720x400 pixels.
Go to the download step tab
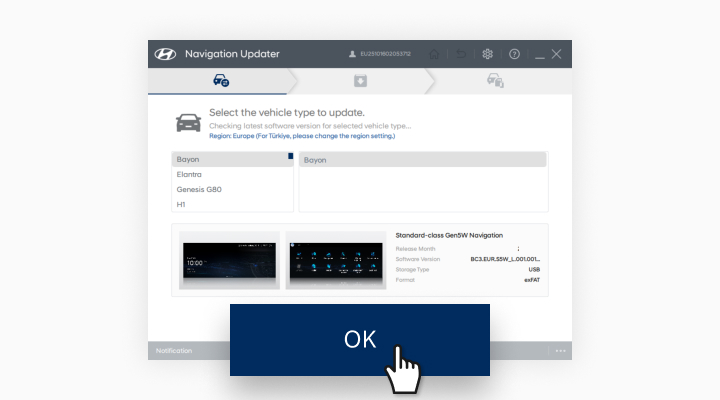coord(360,80)
